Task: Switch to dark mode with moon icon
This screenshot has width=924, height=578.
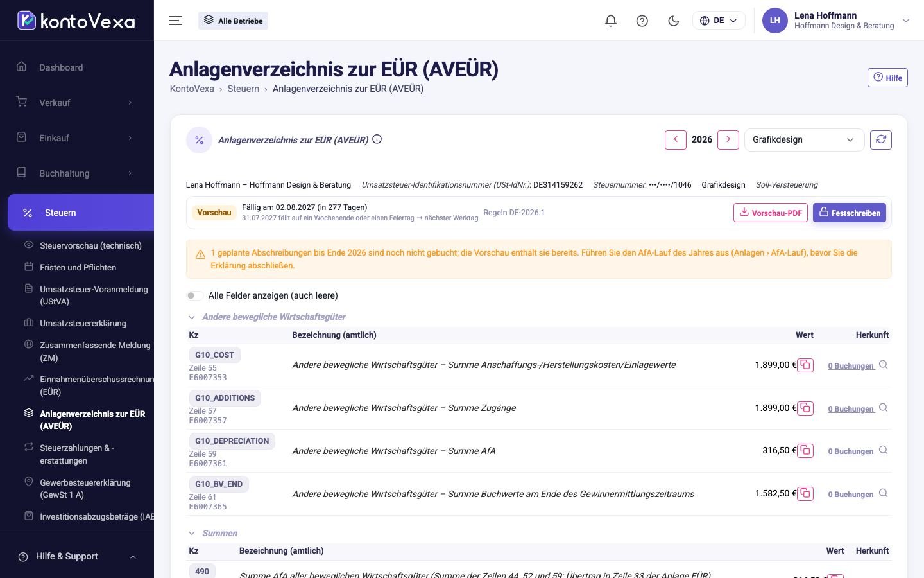Action: coord(674,21)
